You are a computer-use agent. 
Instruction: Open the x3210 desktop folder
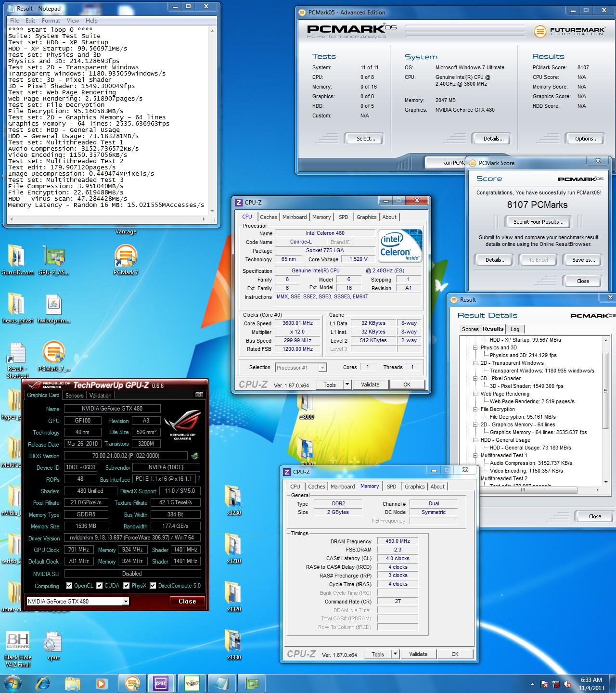pos(233,549)
